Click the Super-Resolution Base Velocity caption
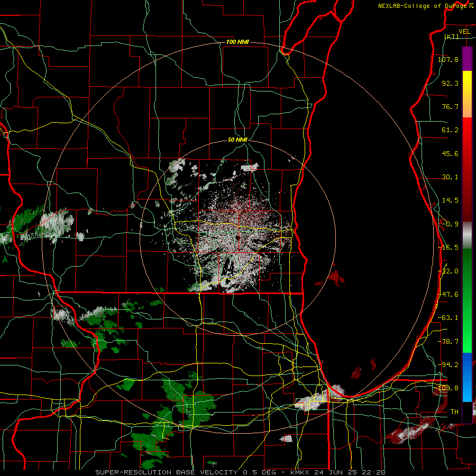The height and width of the screenshot is (476, 476). (241, 472)
